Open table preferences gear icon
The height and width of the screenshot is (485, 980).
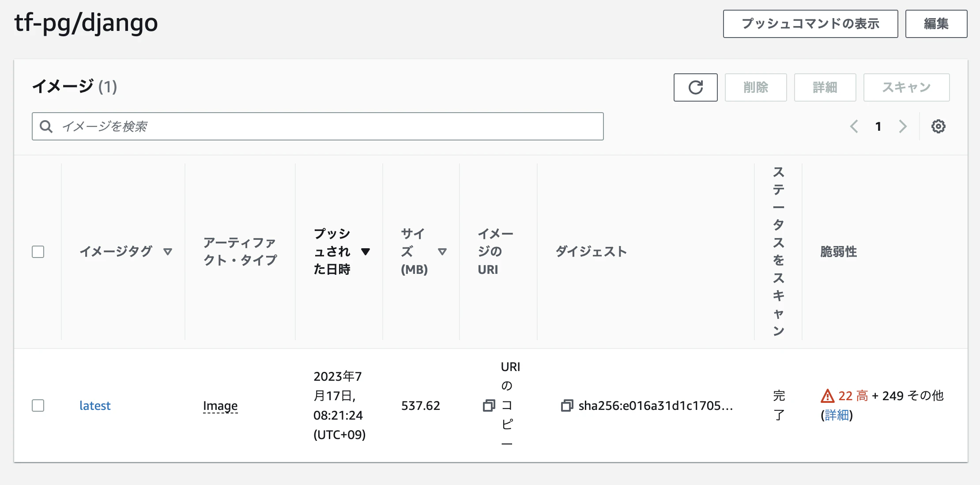click(938, 126)
